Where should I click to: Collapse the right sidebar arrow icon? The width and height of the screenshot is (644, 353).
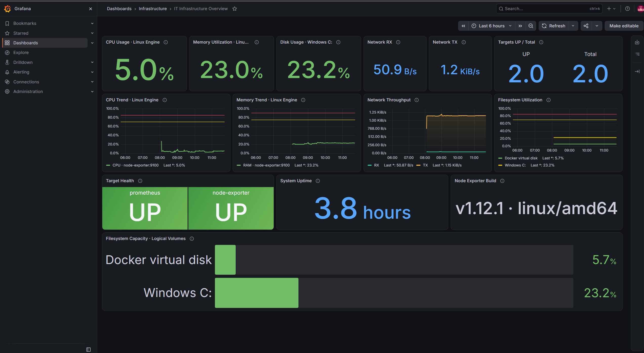pos(637,71)
